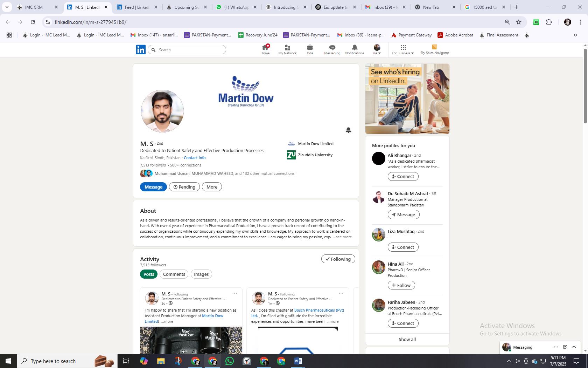
Task: Follow Hina Ali
Action: (401, 285)
